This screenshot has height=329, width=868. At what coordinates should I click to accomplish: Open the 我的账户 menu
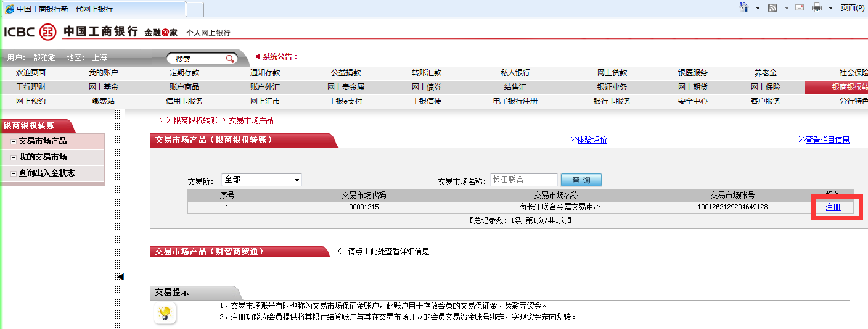(x=103, y=73)
